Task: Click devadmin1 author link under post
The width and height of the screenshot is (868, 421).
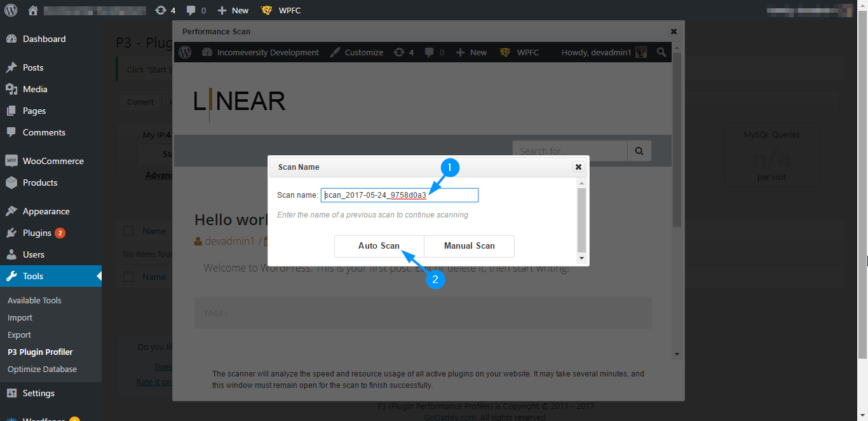Action: [x=229, y=241]
